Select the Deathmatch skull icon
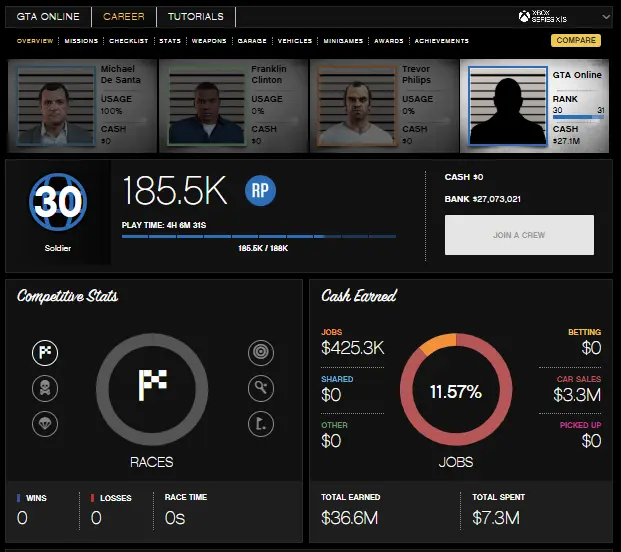621x552 pixels. 45,388
